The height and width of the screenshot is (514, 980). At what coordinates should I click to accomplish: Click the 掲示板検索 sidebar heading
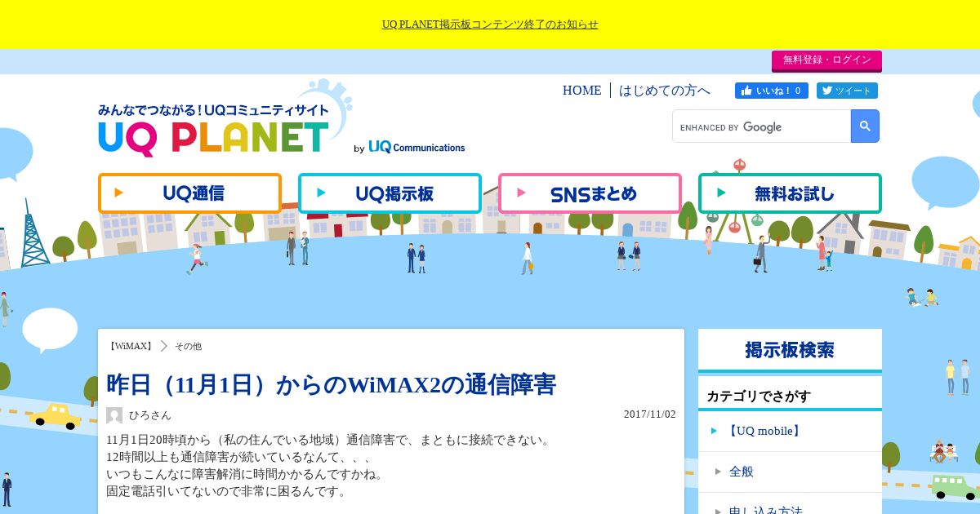(790, 350)
